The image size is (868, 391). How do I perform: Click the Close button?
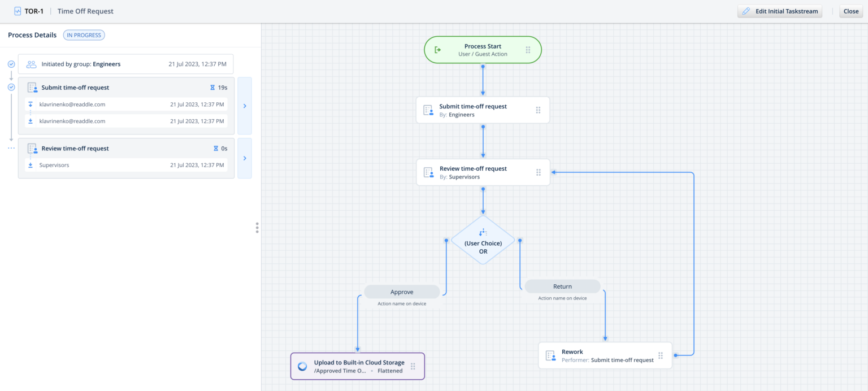point(850,11)
